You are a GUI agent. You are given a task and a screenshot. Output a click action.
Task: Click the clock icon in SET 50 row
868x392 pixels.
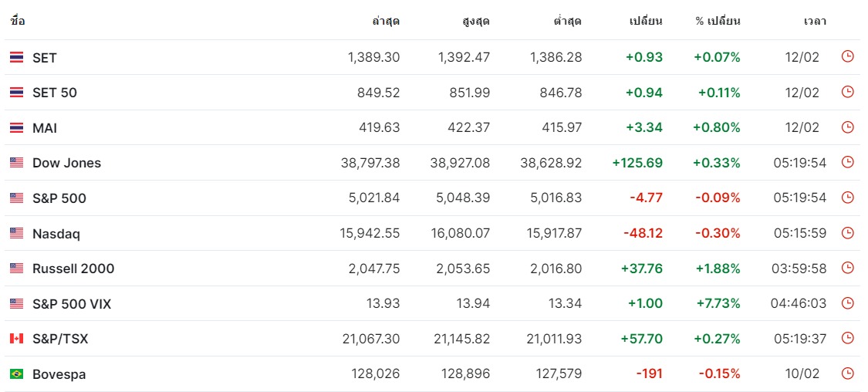[847, 93]
